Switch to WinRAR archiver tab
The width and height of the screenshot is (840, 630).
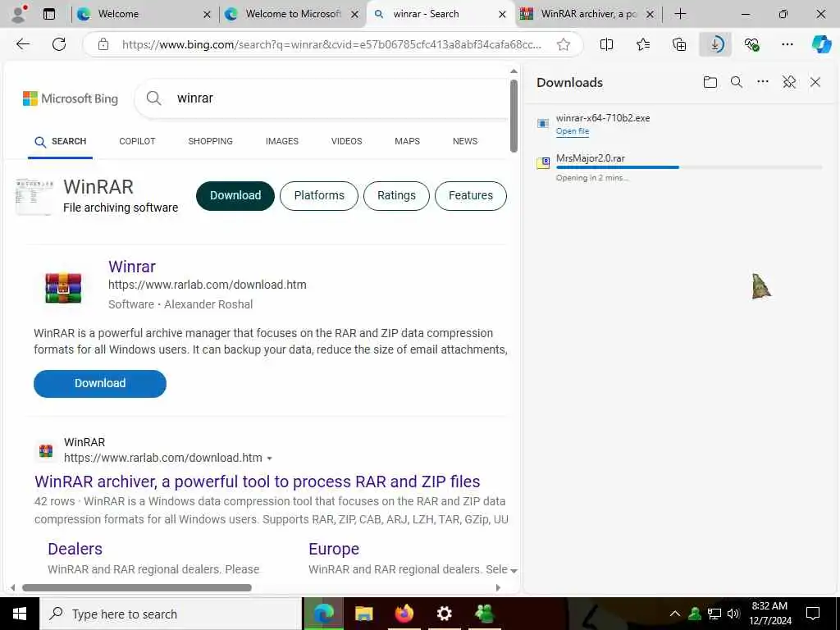pos(588,14)
